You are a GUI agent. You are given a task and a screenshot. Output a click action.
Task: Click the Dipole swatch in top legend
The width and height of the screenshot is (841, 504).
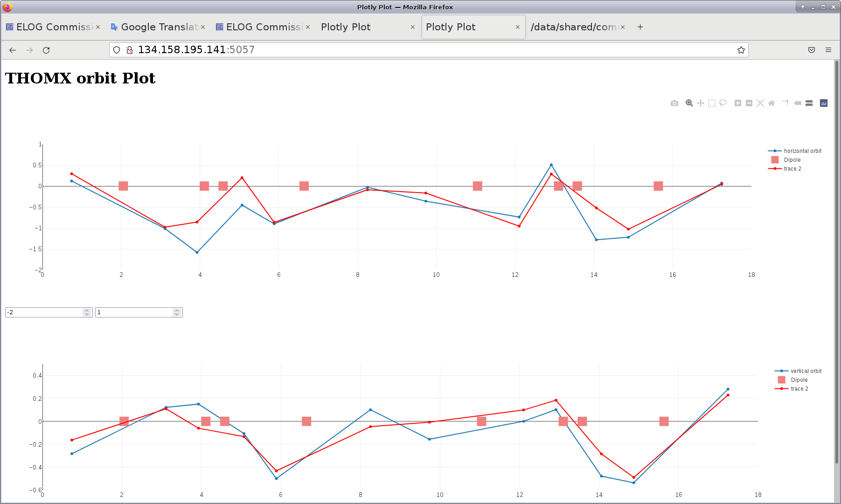tap(775, 160)
